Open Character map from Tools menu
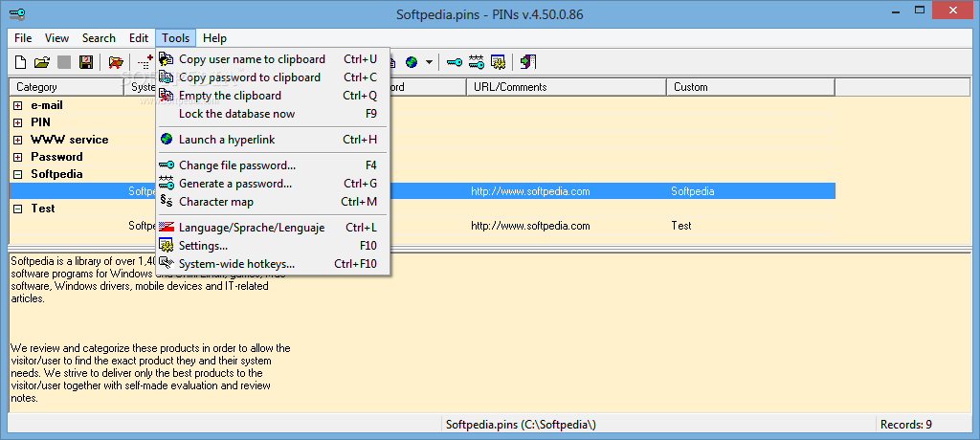This screenshot has height=440, width=980. [273, 202]
